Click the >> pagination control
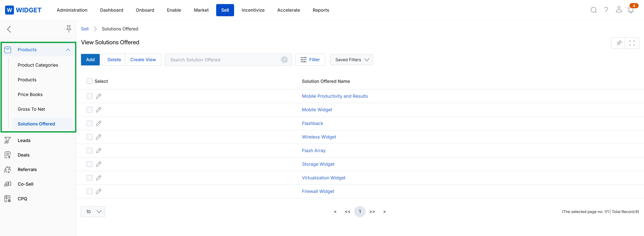This screenshot has height=236, width=644. [372, 212]
